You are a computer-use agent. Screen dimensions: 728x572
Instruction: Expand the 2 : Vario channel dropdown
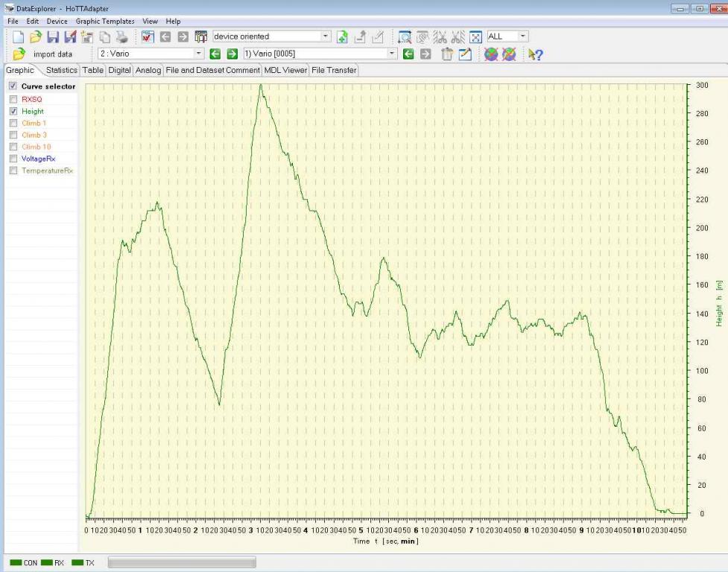198,54
